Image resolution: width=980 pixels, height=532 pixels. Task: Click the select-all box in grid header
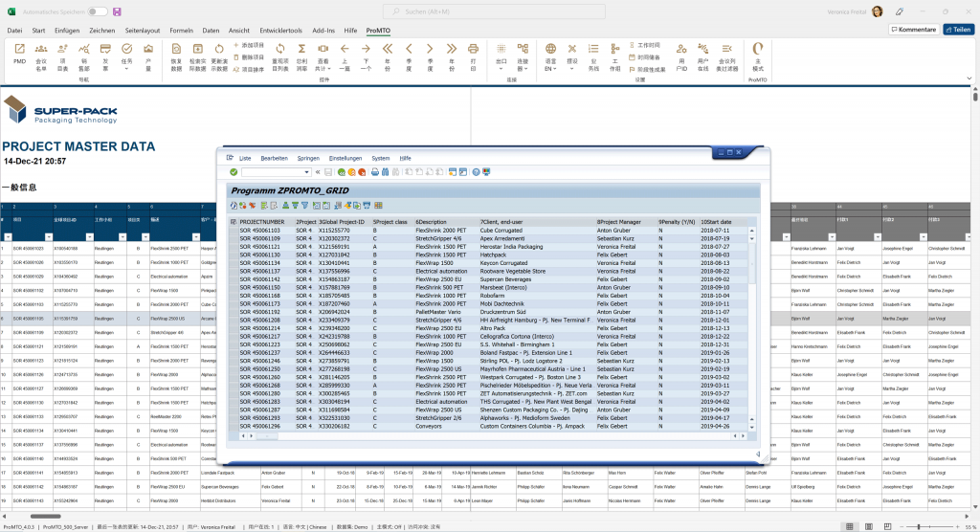point(234,222)
